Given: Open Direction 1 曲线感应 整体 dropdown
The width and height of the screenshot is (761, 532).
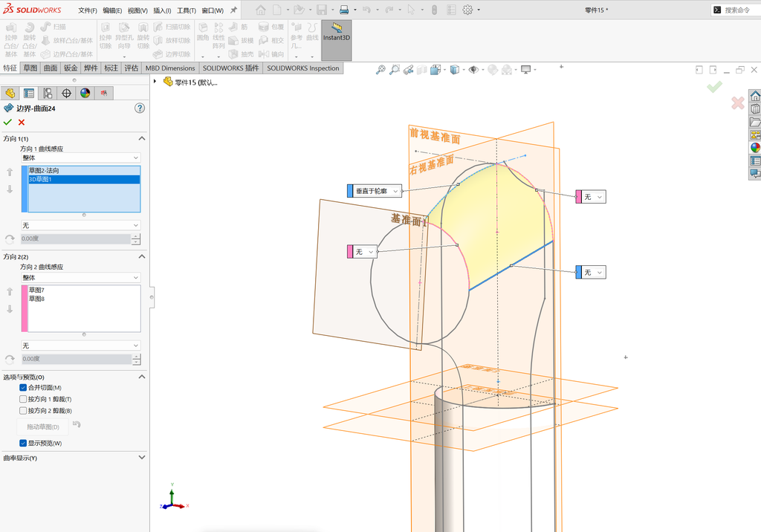Looking at the screenshot, I should point(80,158).
